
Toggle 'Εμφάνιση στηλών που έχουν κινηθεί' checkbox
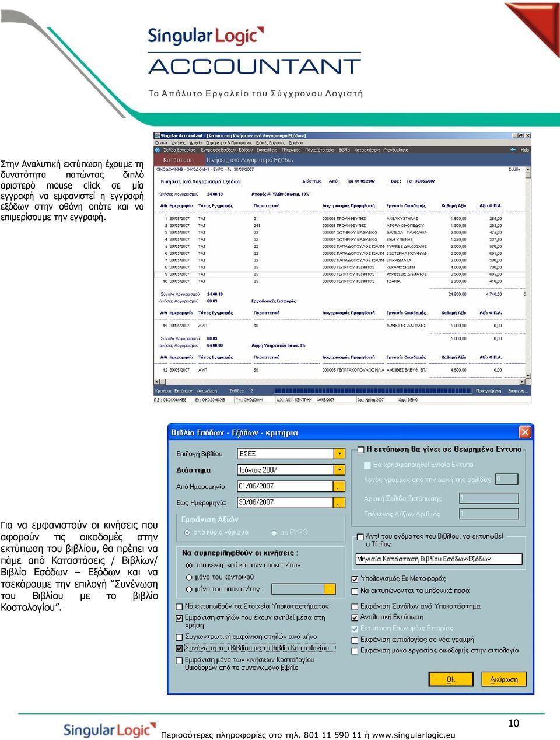180,617
